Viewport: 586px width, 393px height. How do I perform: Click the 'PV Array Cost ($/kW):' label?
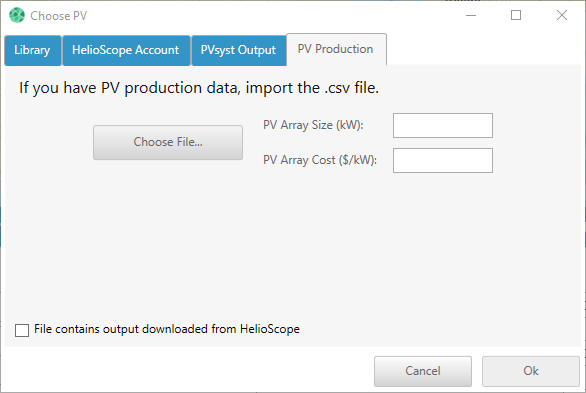[x=320, y=160]
